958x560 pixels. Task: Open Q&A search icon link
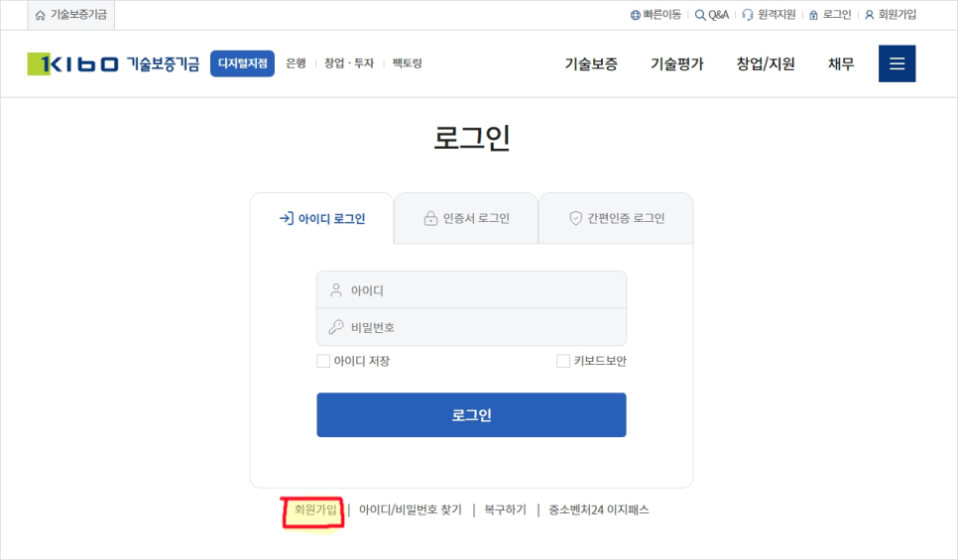coord(711,15)
